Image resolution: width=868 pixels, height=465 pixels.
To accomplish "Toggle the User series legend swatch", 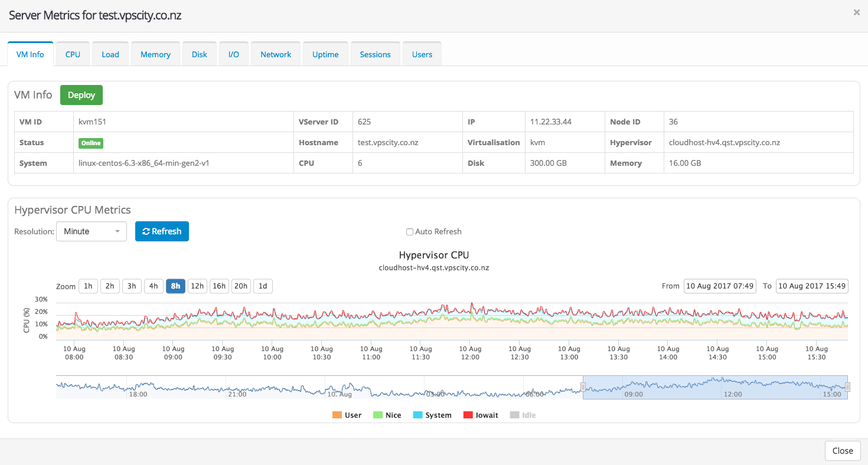I will (337, 415).
